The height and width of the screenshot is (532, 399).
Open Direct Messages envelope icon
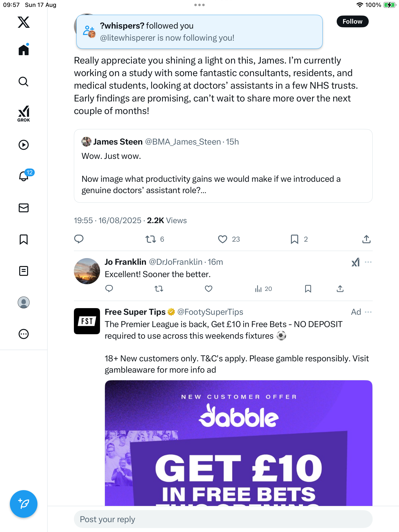pos(24,208)
